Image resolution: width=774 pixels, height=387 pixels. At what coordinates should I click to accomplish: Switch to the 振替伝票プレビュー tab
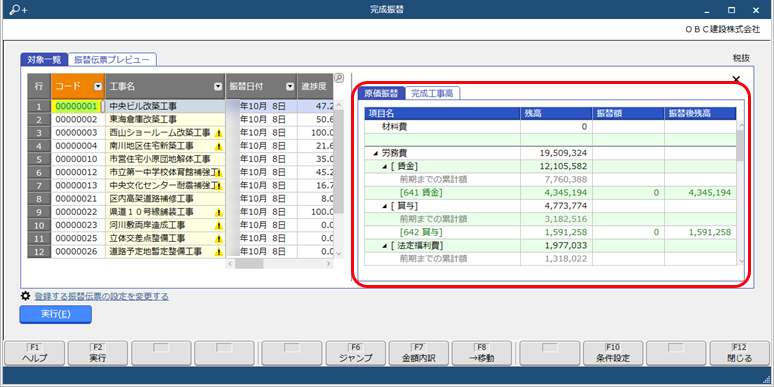coord(112,60)
